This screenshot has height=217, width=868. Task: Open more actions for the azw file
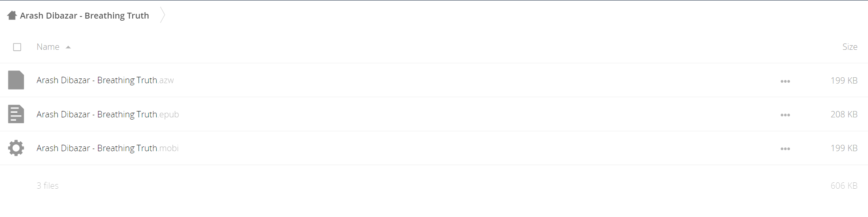pos(785,81)
